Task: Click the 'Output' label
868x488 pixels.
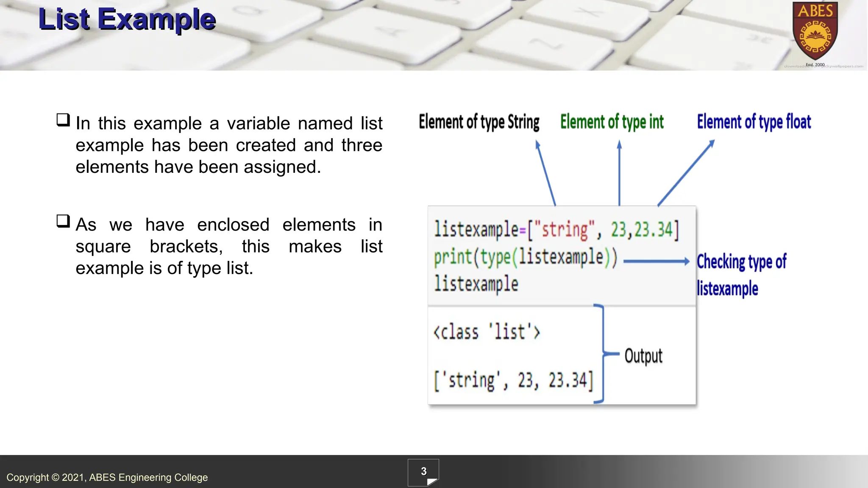Action: [643, 356]
